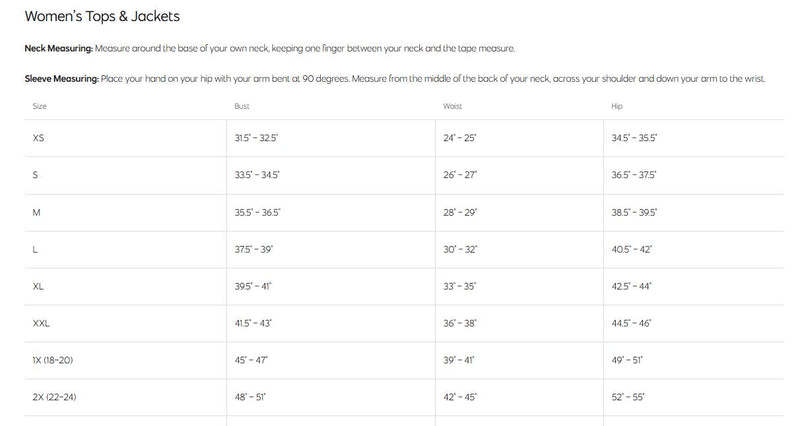Select the M size row label
800x426 pixels.
click(x=36, y=212)
